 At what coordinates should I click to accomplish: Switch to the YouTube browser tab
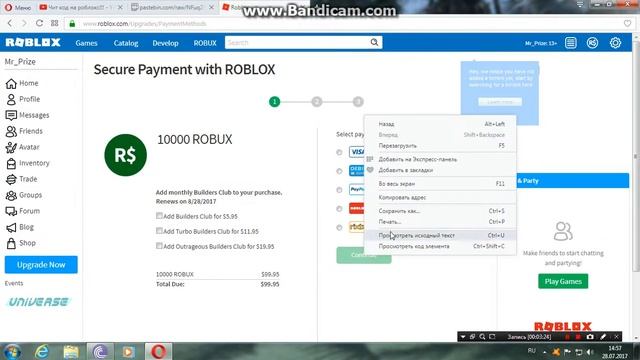80,7
